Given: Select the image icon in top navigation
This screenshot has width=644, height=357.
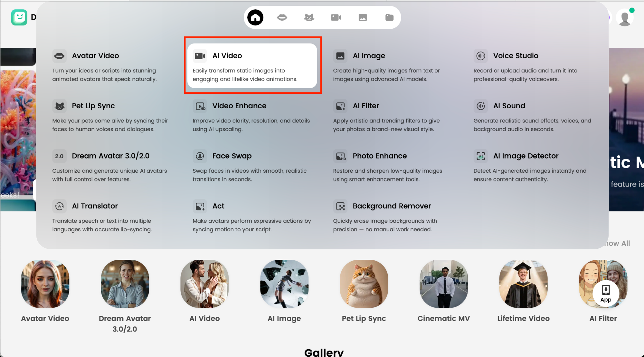Looking at the screenshot, I should click(x=363, y=17).
